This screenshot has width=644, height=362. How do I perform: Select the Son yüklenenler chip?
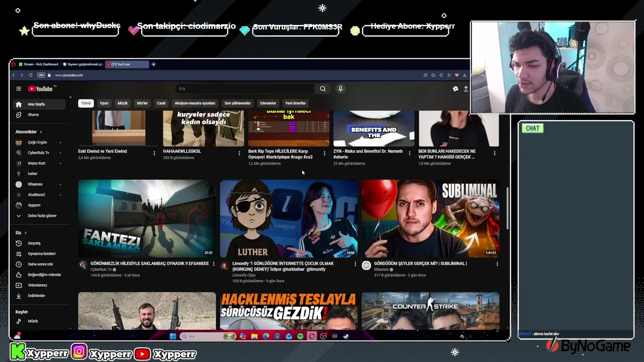point(237,103)
